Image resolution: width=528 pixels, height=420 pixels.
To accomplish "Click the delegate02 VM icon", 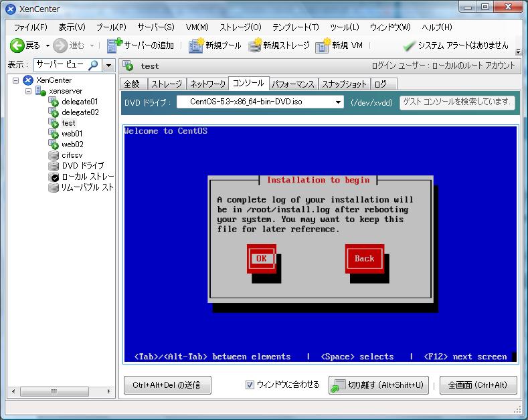I will click(x=54, y=112).
